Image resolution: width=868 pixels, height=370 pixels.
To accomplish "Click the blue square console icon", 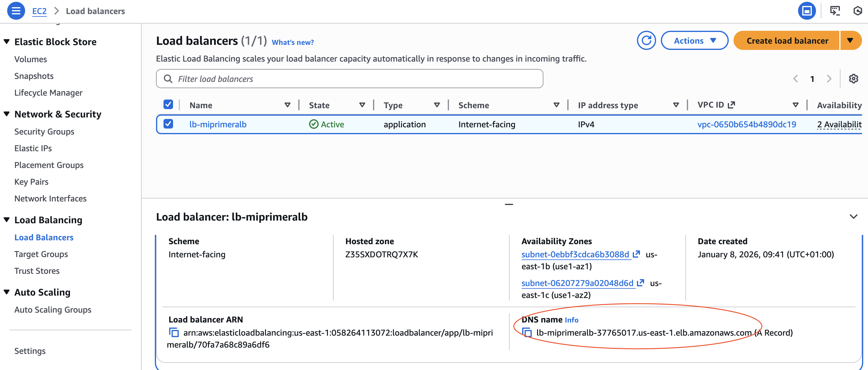I will (807, 11).
